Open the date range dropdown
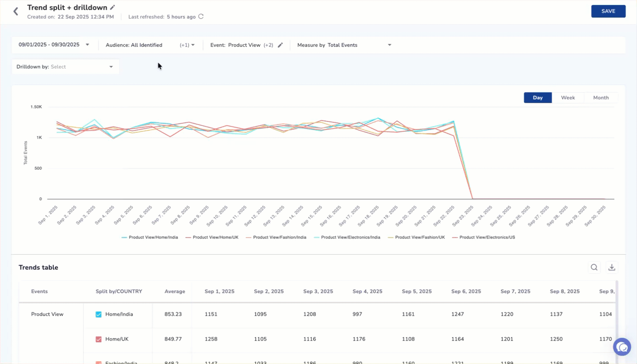 [54, 45]
